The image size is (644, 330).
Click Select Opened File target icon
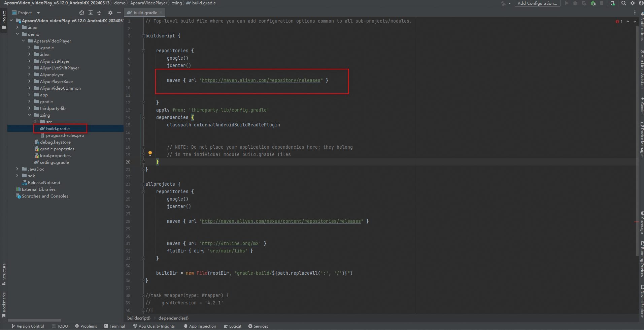pos(82,13)
